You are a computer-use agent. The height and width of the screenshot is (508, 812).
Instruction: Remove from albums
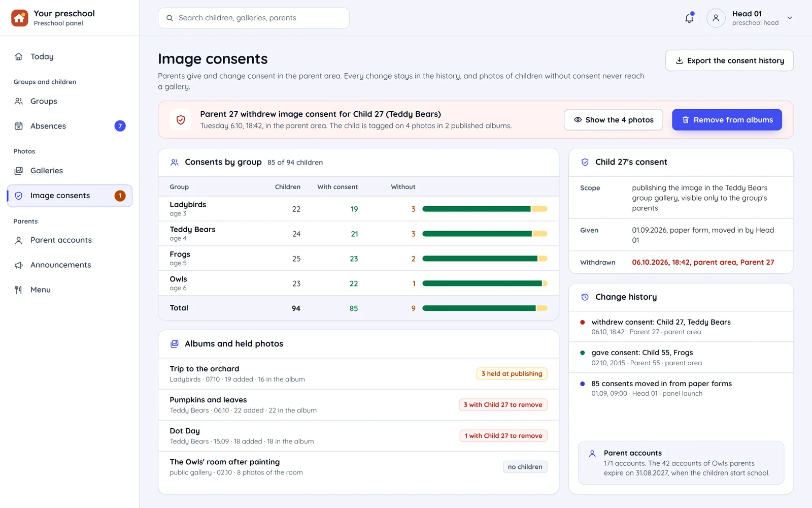coord(727,120)
